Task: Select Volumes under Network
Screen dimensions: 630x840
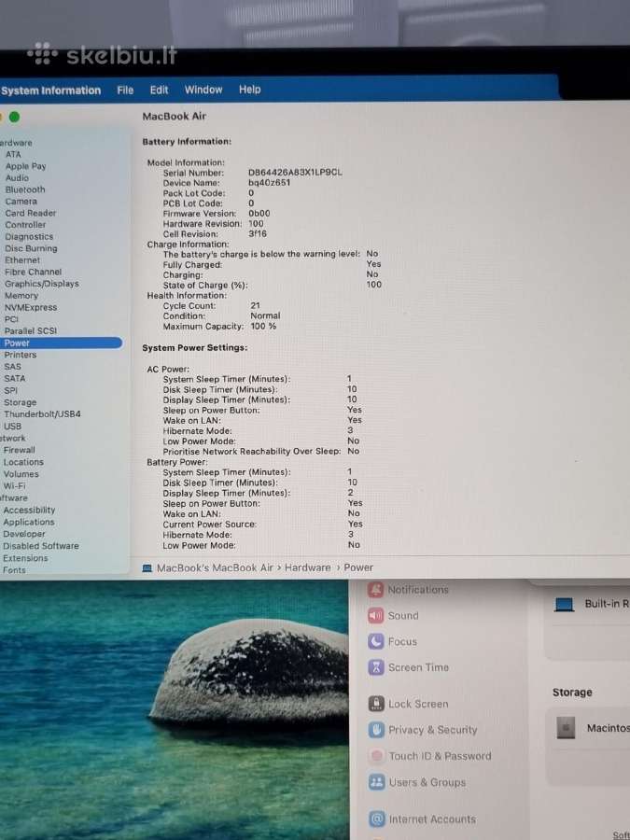Action: tap(21, 474)
